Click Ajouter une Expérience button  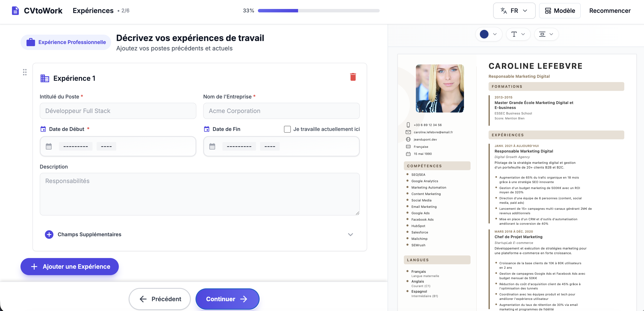69,267
